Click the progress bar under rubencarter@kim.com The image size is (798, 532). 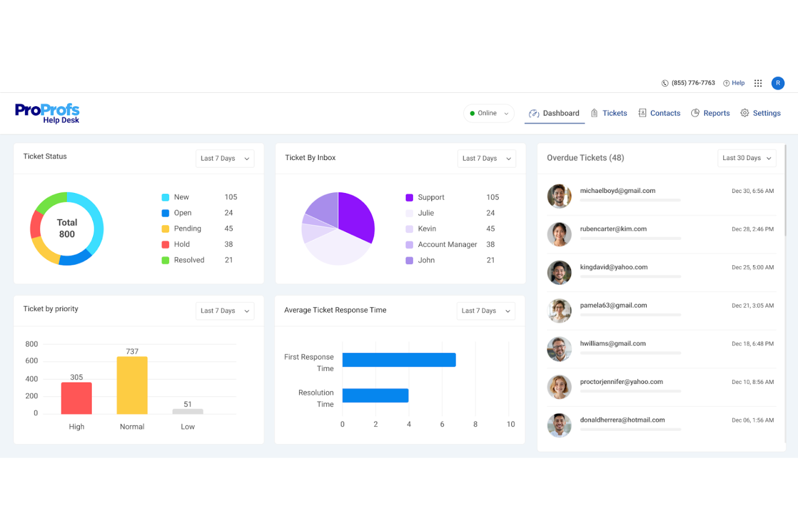(x=630, y=238)
